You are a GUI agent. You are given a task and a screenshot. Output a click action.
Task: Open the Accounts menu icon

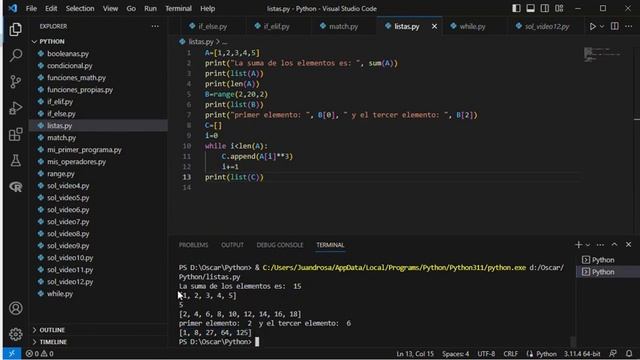click(16, 308)
